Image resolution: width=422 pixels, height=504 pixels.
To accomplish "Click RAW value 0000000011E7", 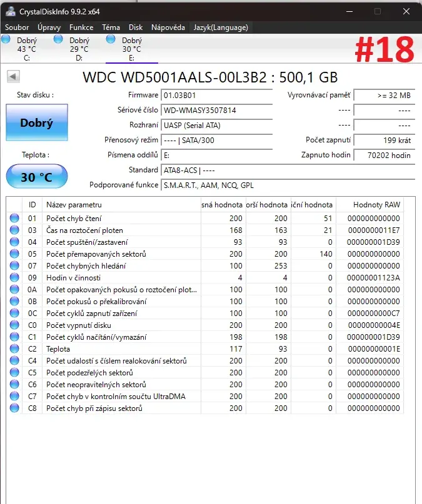I will [x=374, y=230].
